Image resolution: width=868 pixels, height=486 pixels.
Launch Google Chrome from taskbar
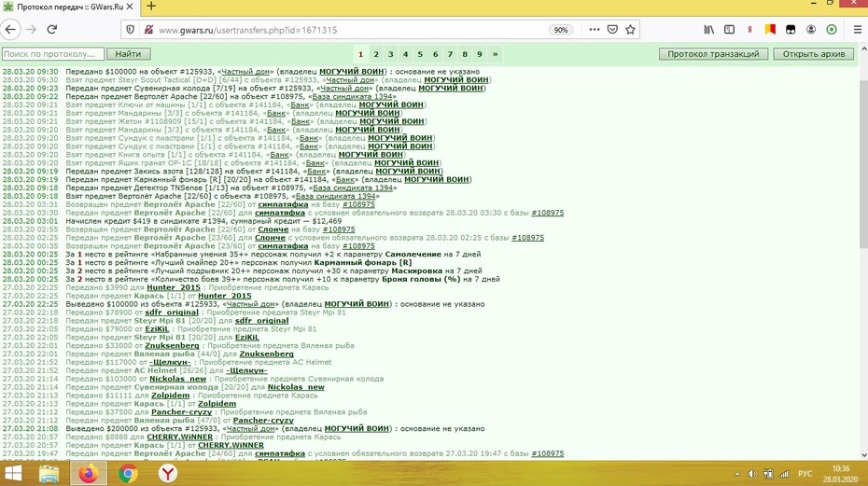click(128, 474)
